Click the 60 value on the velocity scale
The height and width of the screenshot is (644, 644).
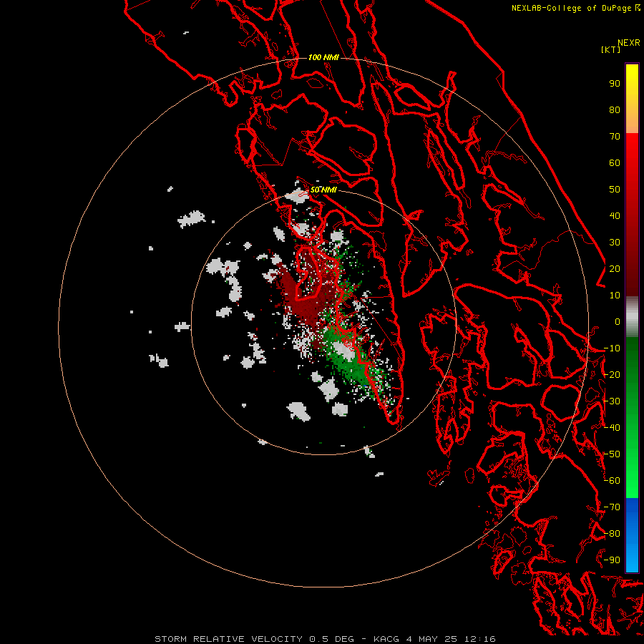(x=615, y=163)
